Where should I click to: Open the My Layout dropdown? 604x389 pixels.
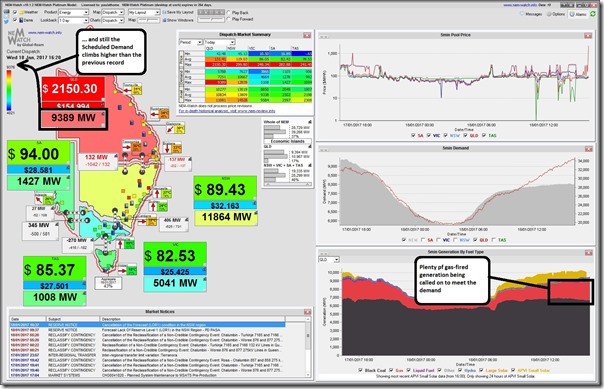tap(144, 12)
